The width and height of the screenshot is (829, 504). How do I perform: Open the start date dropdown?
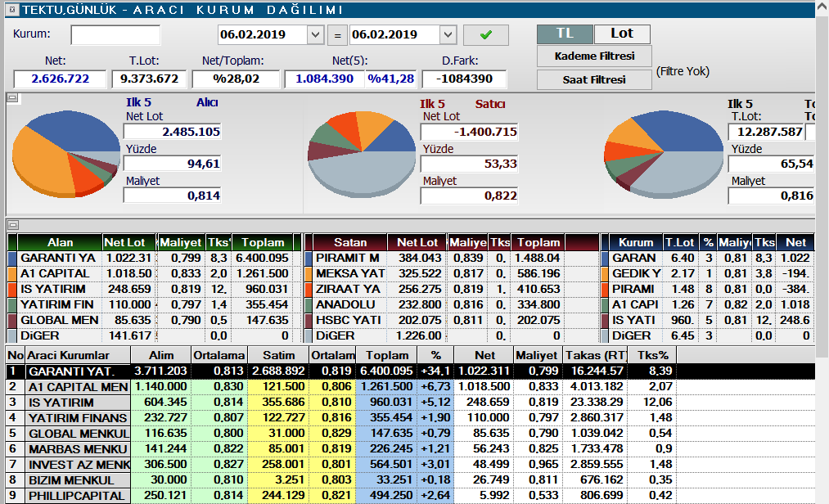tap(315, 35)
